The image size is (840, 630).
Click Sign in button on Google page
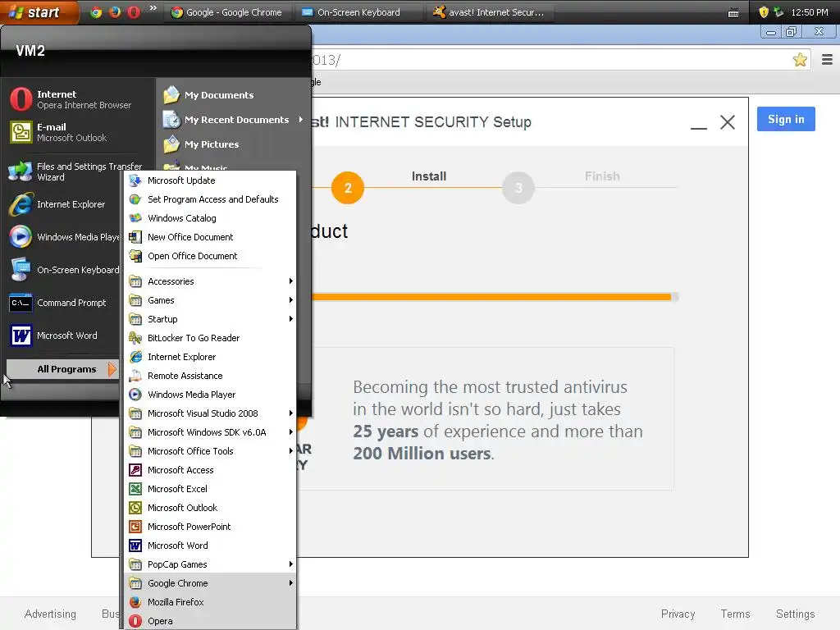[x=786, y=119]
